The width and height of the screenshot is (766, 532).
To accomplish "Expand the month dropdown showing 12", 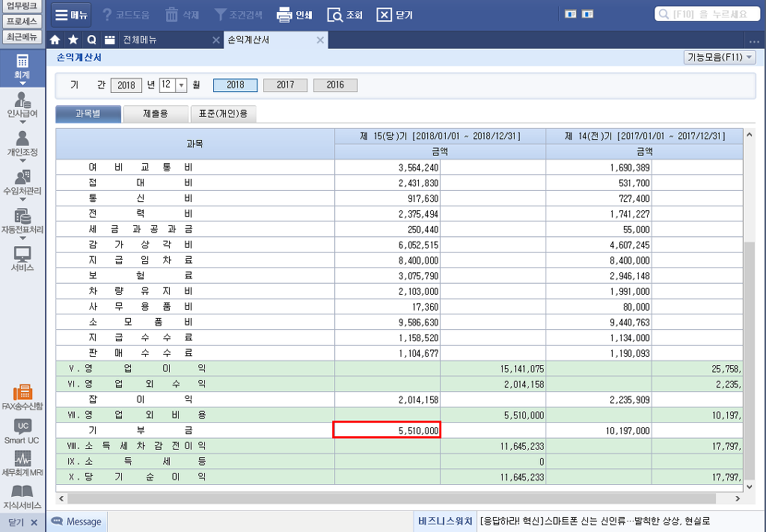I will click(181, 85).
